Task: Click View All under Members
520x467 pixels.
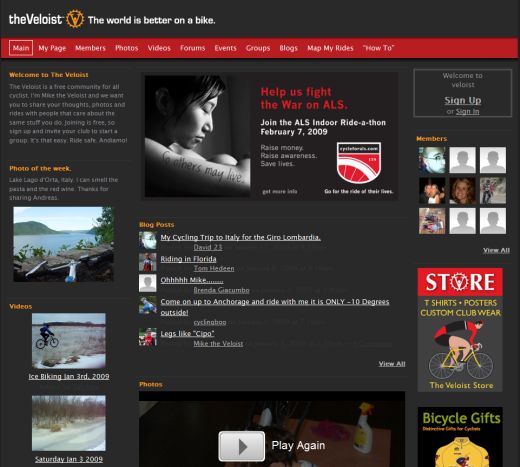Action: pyautogui.click(x=496, y=250)
